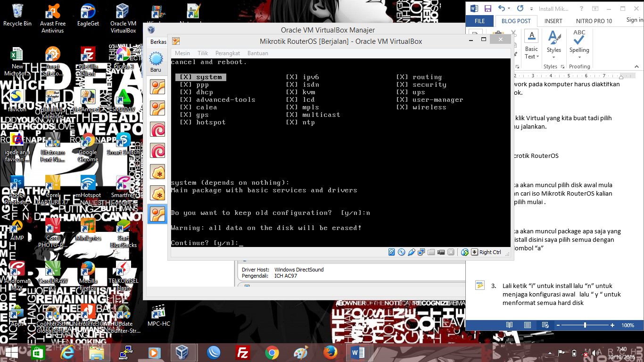This screenshot has width=644, height=362.
Task: Open Recycle Bin desktop icon
Action: (17, 15)
